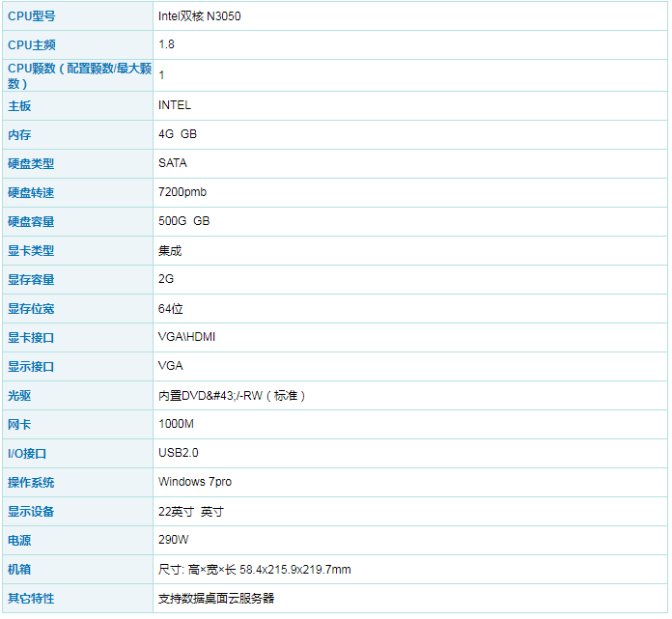Select the '支持数据桌面云服务器' value
The height and width of the screenshot is (619, 672).
pyautogui.click(x=216, y=599)
